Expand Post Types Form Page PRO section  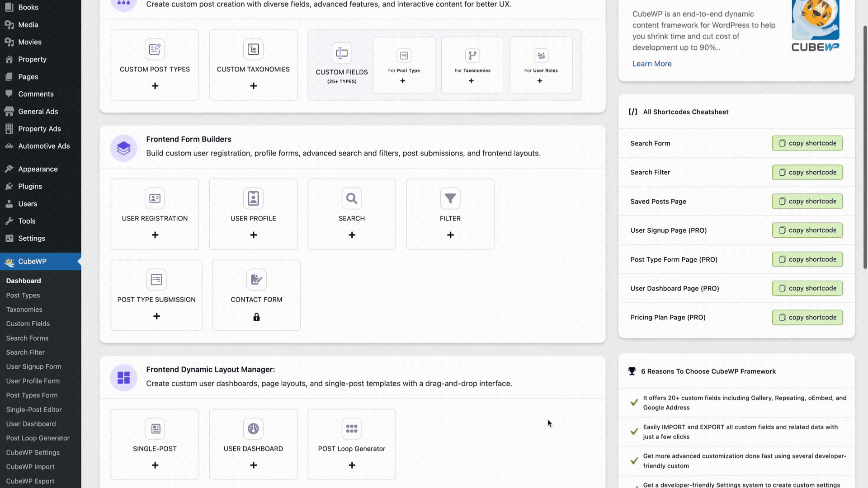pyautogui.click(x=674, y=259)
